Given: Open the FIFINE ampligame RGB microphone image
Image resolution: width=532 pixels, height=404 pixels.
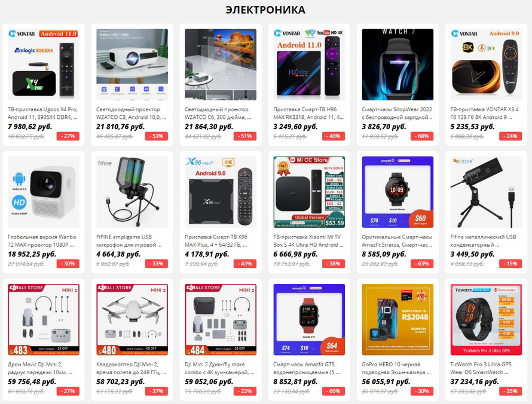Looking at the screenshot, I should 132,192.
